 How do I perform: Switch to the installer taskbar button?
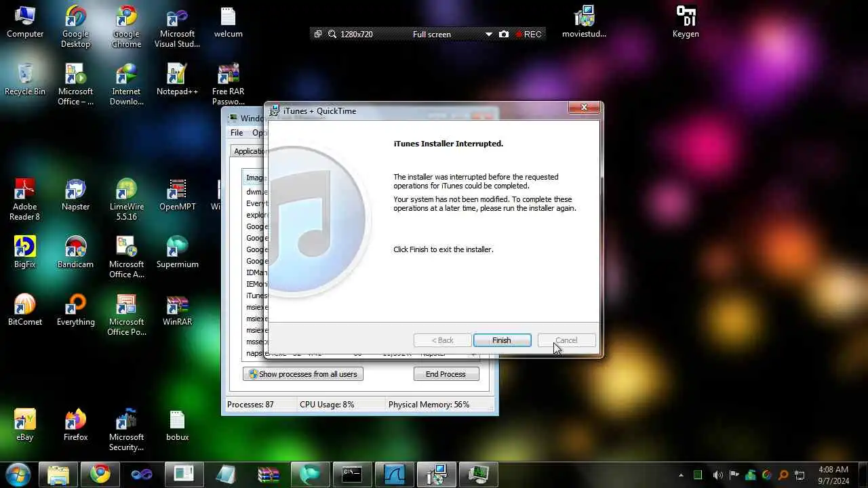437,474
